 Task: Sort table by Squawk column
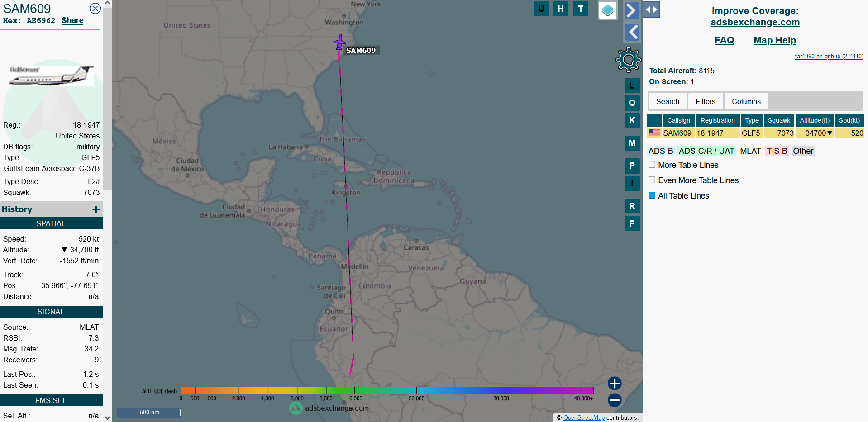[779, 120]
